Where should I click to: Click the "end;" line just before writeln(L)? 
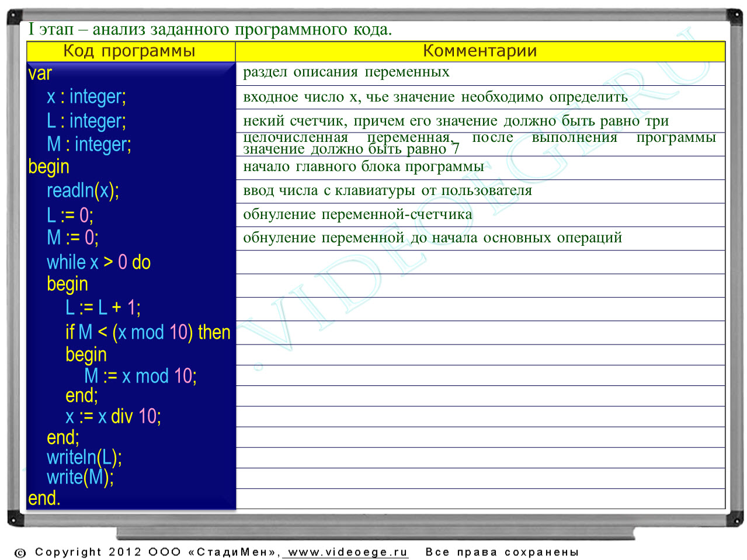(x=63, y=437)
